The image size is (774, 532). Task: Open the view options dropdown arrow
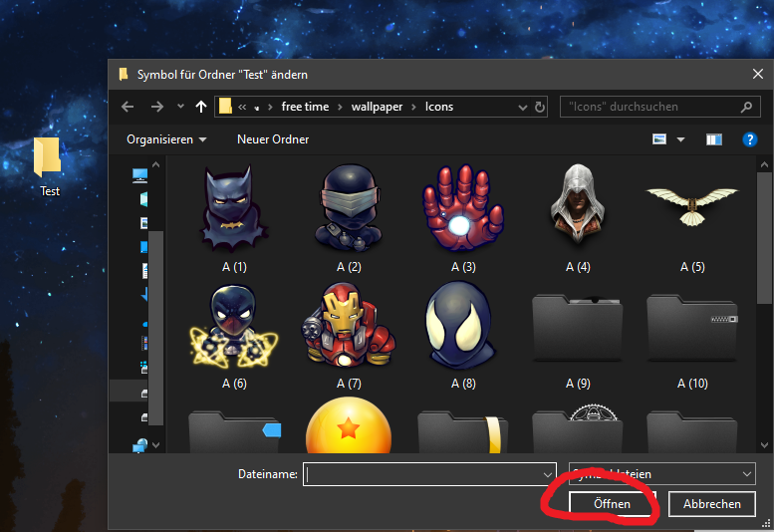click(680, 140)
